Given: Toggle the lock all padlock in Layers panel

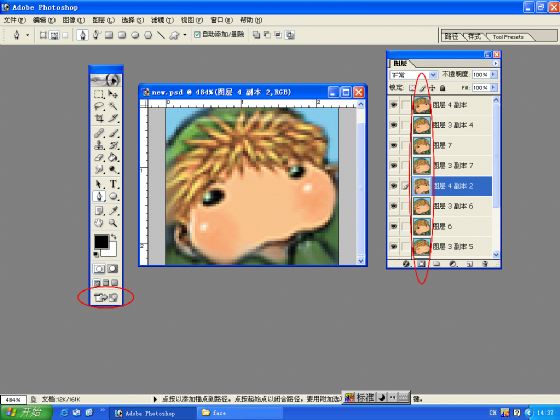Looking at the screenshot, I should tap(442, 88).
